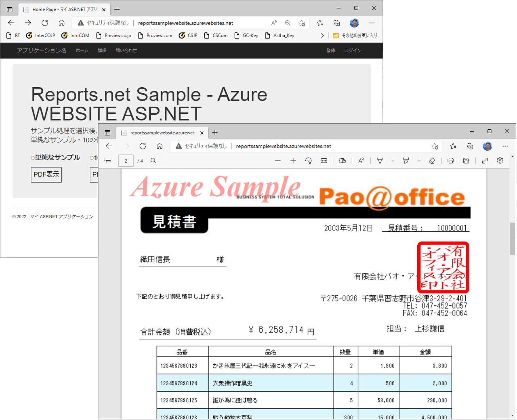Image resolution: width=517 pixels, height=420 pixels.
Task: Add PDF page to favorites
Action: coord(435,146)
